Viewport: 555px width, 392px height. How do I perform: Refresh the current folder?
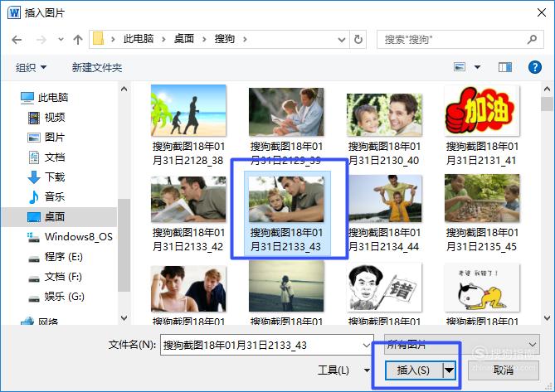358,39
